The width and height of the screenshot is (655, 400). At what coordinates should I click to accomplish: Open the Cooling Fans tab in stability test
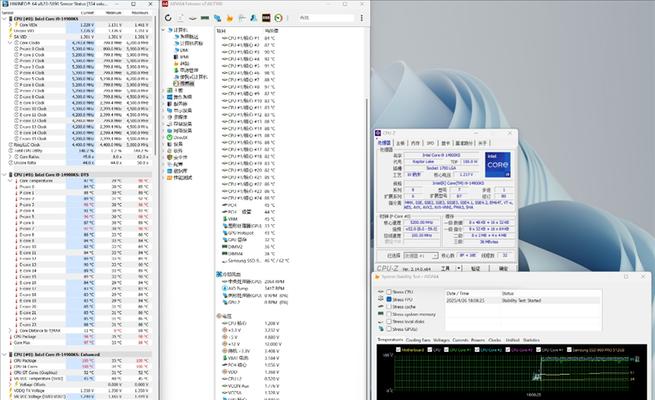coord(417,340)
